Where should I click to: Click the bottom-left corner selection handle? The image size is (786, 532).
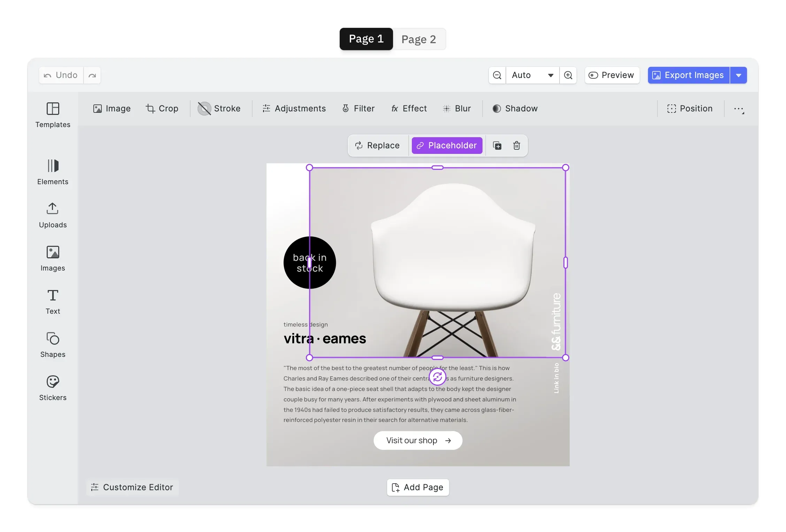(309, 358)
